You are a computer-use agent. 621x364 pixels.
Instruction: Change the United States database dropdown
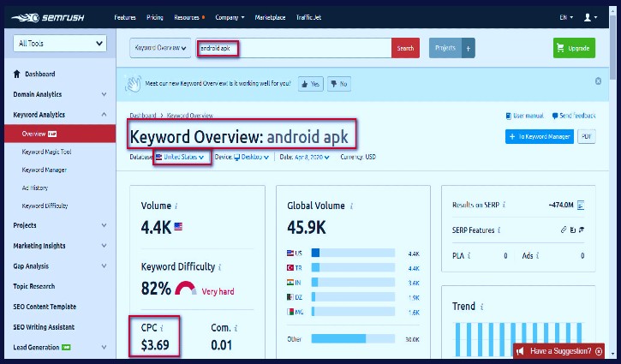[x=180, y=158]
